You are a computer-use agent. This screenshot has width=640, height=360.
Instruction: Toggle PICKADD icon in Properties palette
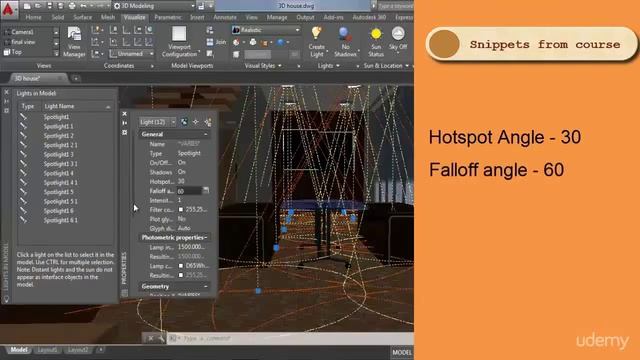(x=184, y=122)
